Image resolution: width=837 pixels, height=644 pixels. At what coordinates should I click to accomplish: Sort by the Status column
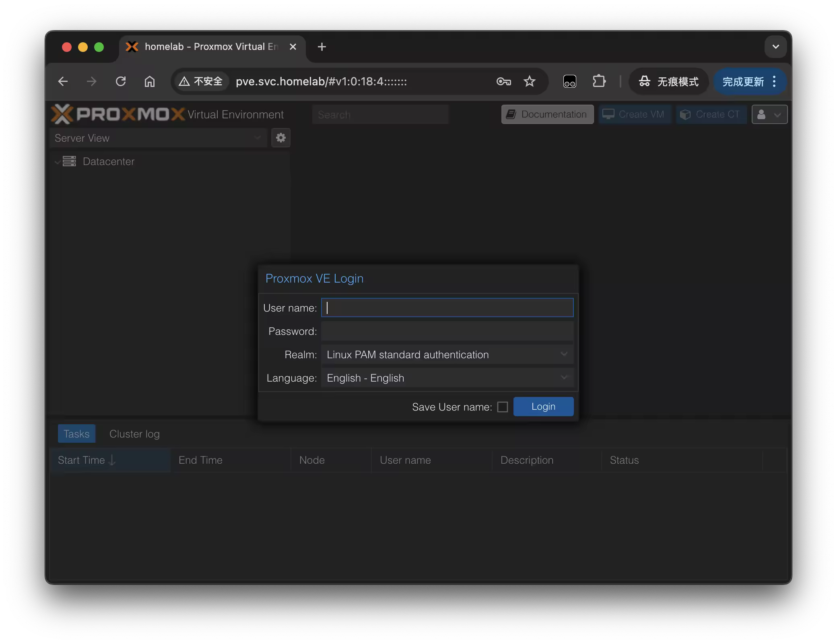(682, 460)
